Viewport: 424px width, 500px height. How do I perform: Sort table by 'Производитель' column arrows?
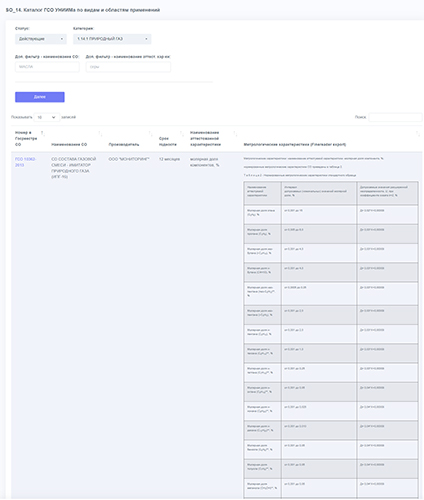pyautogui.click(x=150, y=133)
